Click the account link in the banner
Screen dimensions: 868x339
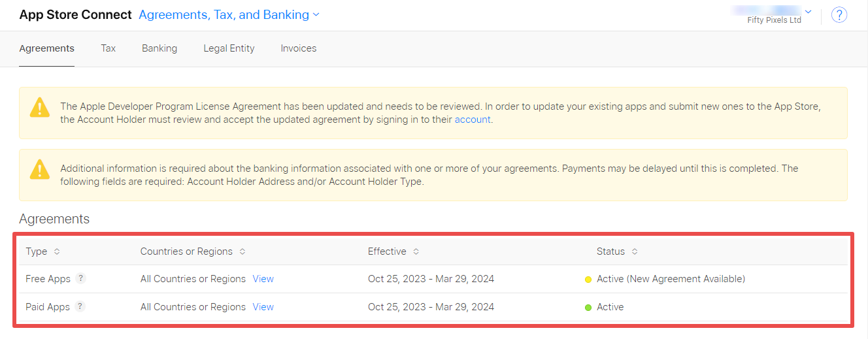click(x=473, y=120)
